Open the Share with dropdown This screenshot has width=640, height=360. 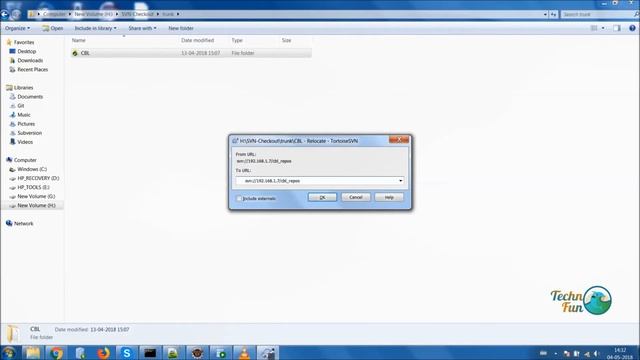[x=142, y=28]
